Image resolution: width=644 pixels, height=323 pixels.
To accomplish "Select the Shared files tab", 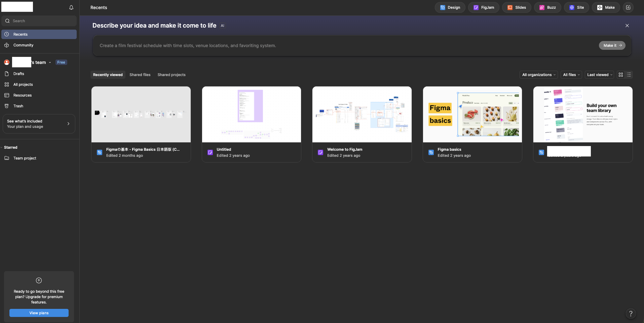I will pos(140,75).
